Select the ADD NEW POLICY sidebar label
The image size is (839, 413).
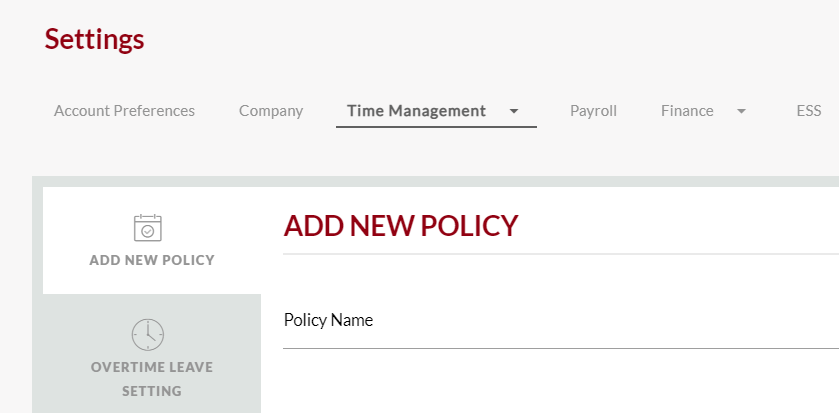[x=152, y=260]
